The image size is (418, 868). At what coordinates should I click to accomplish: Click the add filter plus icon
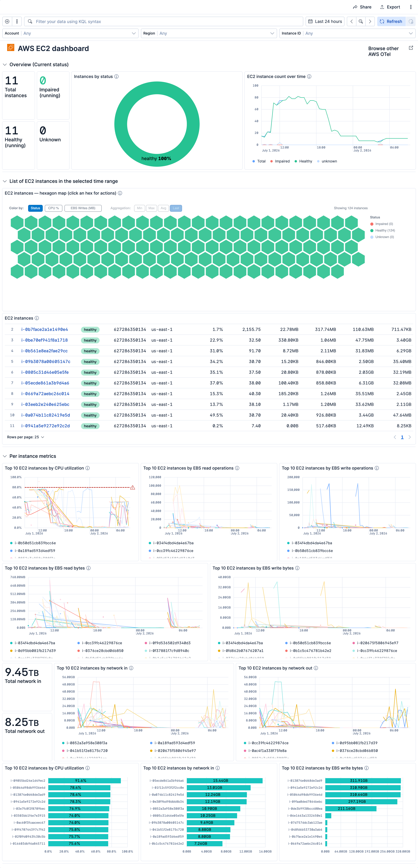(7, 21)
